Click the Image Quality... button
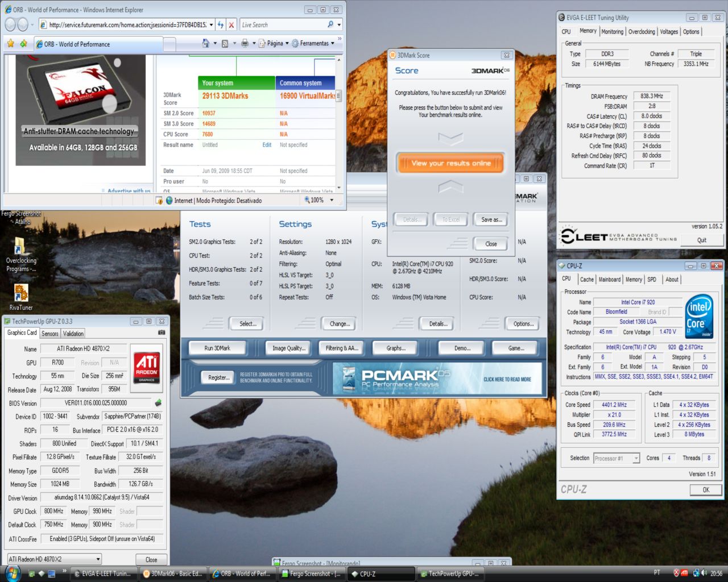728x582 pixels. (289, 348)
